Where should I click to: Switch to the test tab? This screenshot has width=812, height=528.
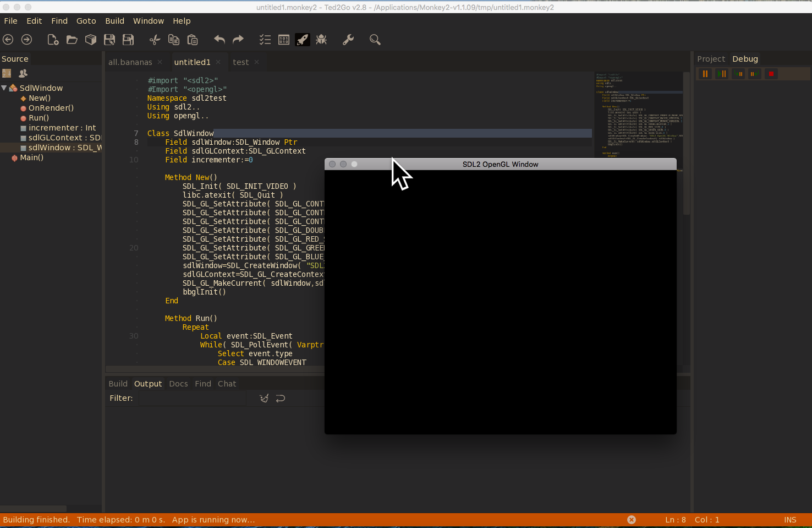pyautogui.click(x=240, y=62)
